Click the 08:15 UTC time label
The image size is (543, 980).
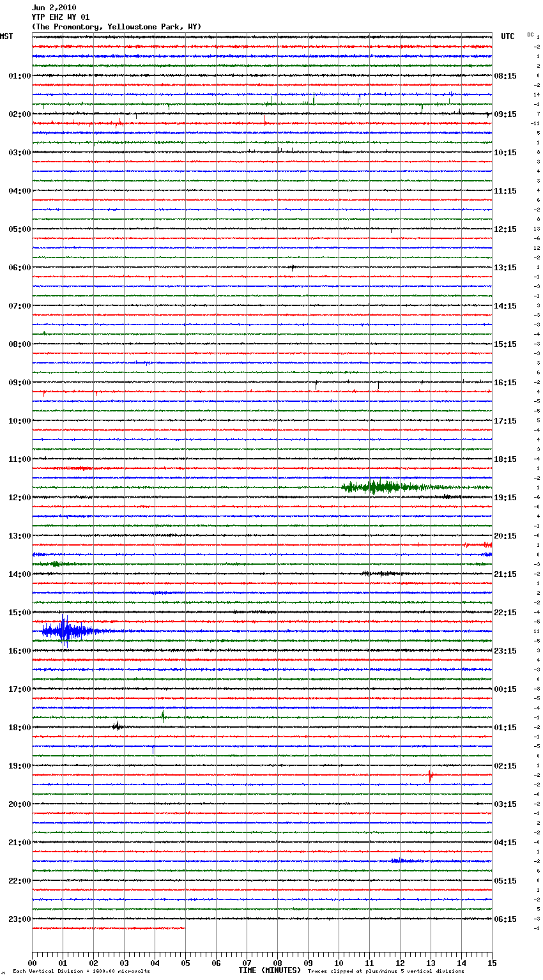[505, 76]
